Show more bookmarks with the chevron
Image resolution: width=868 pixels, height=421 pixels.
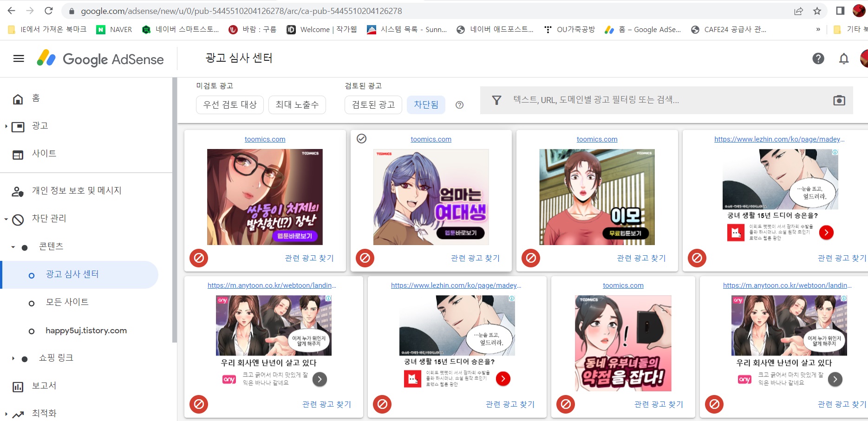pos(818,29)
